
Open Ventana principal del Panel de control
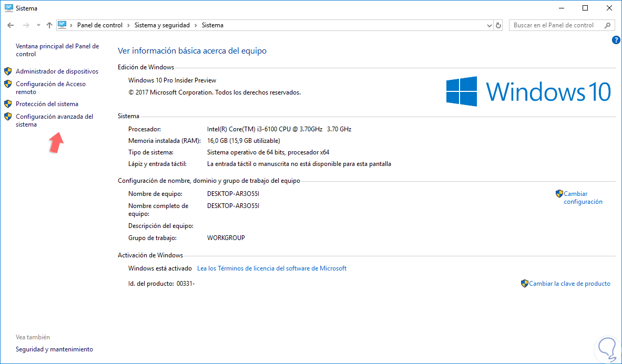click(x=57, y=50)
